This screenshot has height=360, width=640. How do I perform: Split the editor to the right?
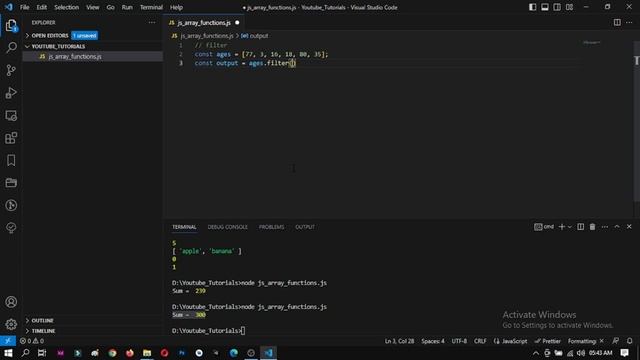[x=617, y=22]
